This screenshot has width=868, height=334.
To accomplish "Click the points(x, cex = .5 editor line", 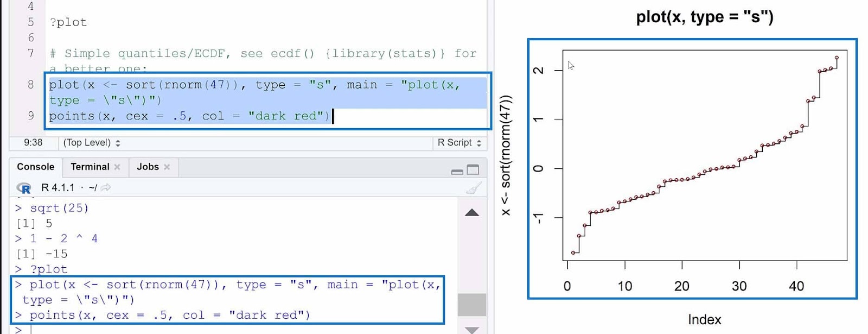I will 190,116.
